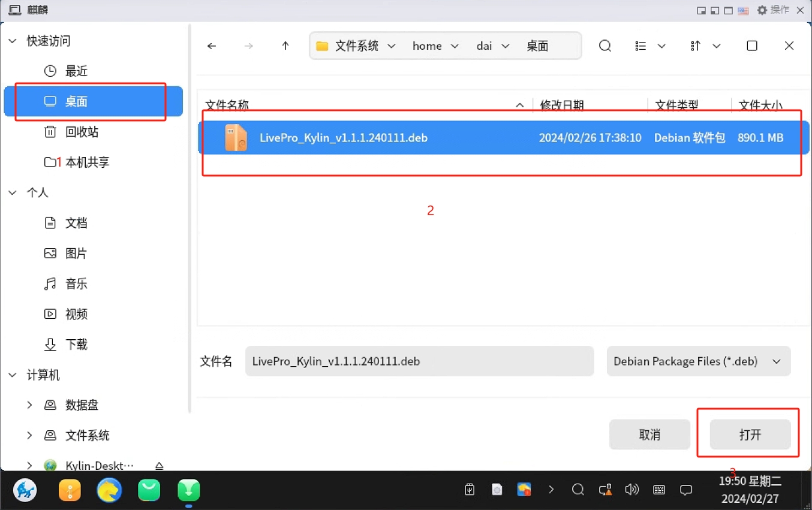
Task: Click the sidebar vertical scrollbar
Action: 190,219
